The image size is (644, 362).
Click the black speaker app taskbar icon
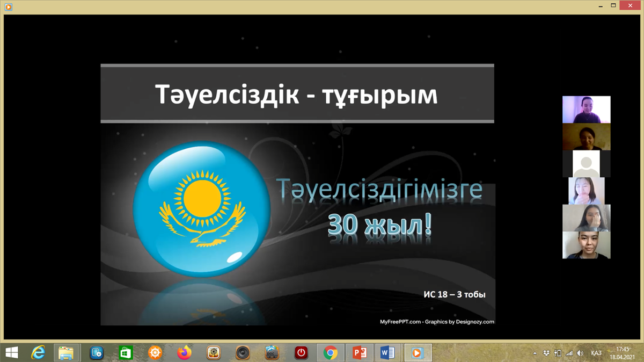(243, 353)
